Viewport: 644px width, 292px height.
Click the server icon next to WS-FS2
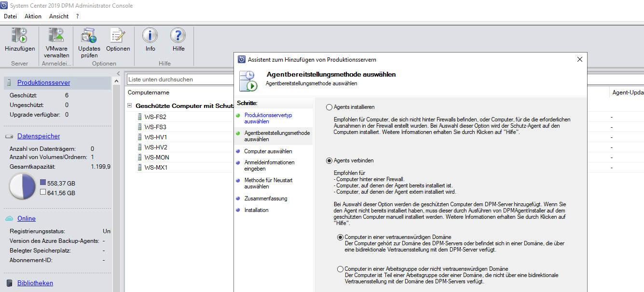click(x=139, y=117)
